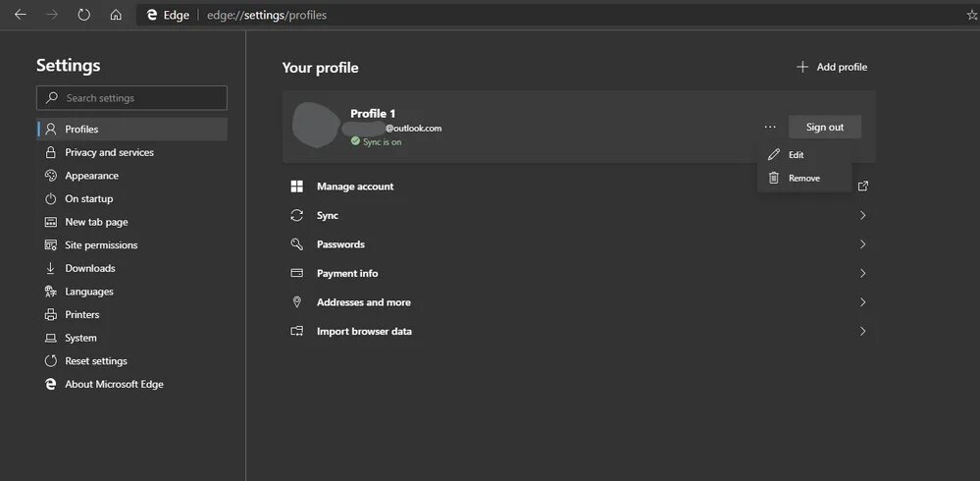Choose Remove from the profile context menu

[803, 179]
